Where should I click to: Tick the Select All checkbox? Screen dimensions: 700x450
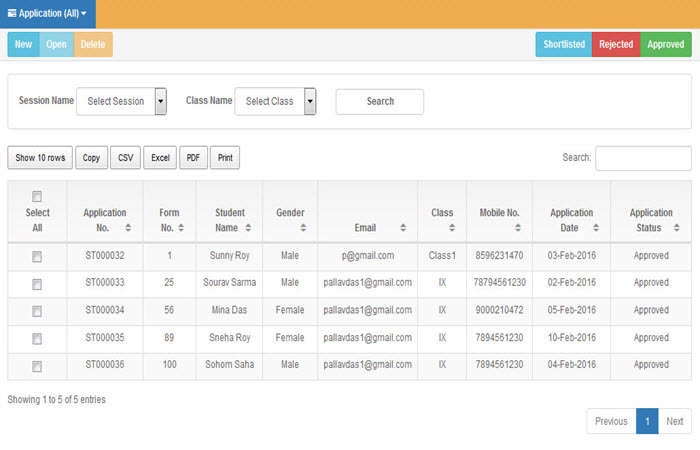coord(37,196)
